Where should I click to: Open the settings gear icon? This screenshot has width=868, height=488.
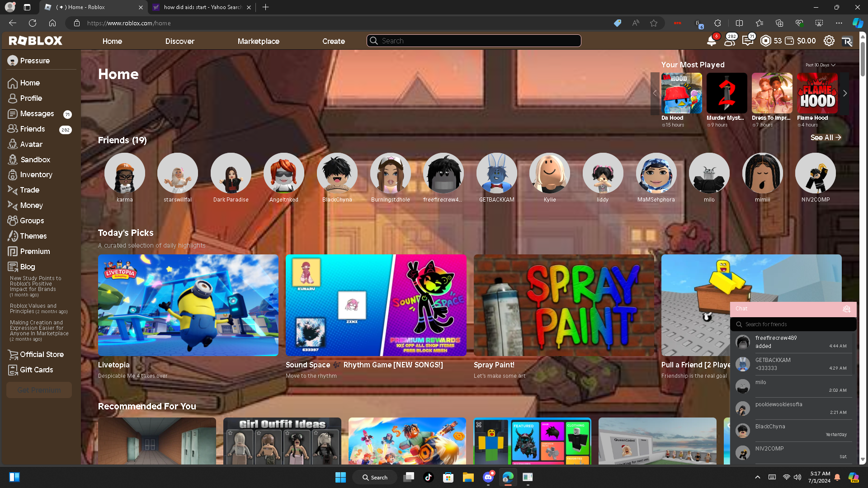(x=829, y=41)
